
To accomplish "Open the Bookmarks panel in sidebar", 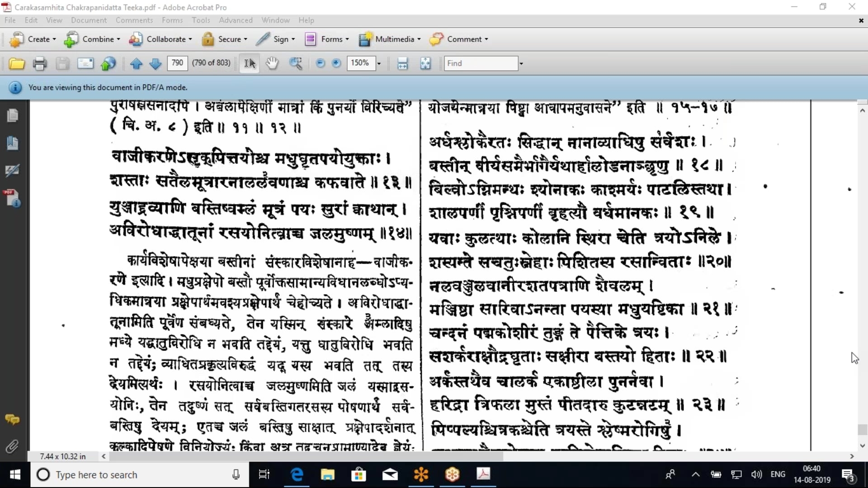I will pyautogui.click(x=12, y=143).
